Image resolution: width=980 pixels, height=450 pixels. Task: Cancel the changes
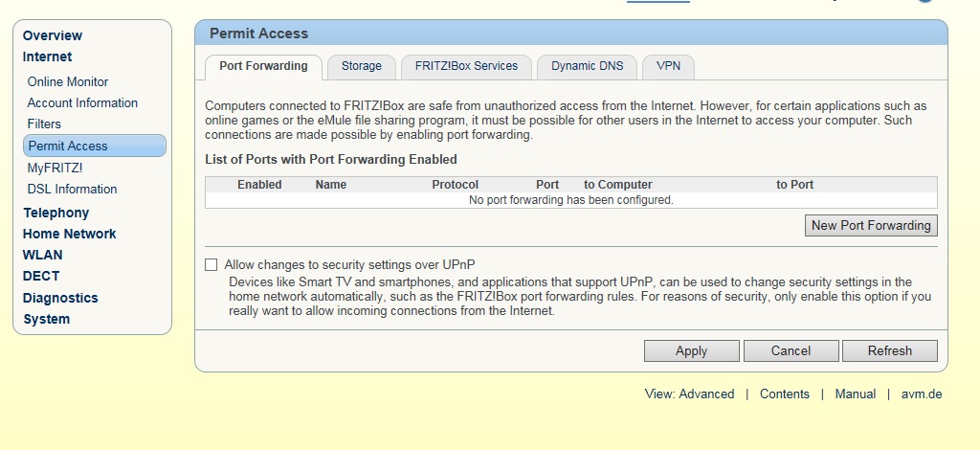pyautogui.click(x=791, y=350)
